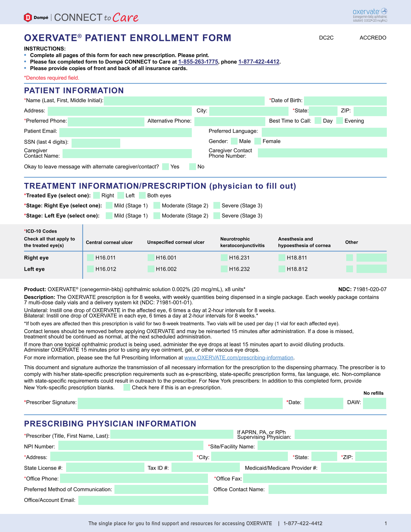411x532 pixels.
Task: Click the Dompé Connect to Care logo
Action: (81, 17)
